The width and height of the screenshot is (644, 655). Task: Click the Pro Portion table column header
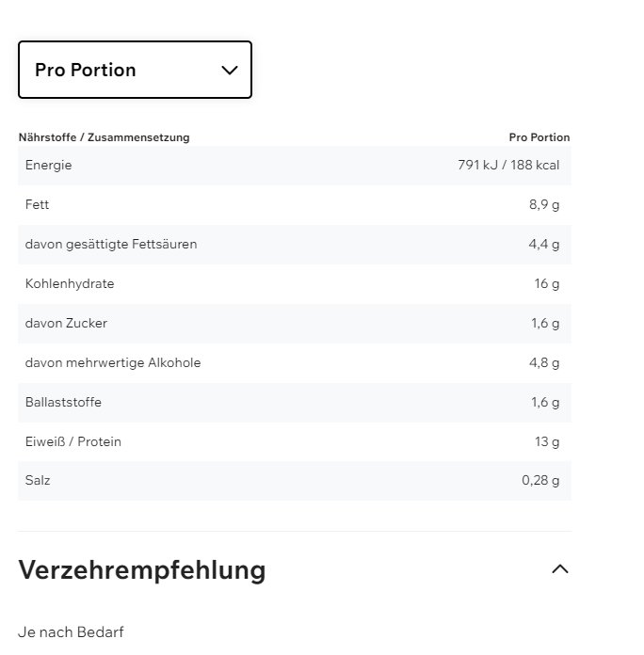pyautogui.click(x=539, y=137)
